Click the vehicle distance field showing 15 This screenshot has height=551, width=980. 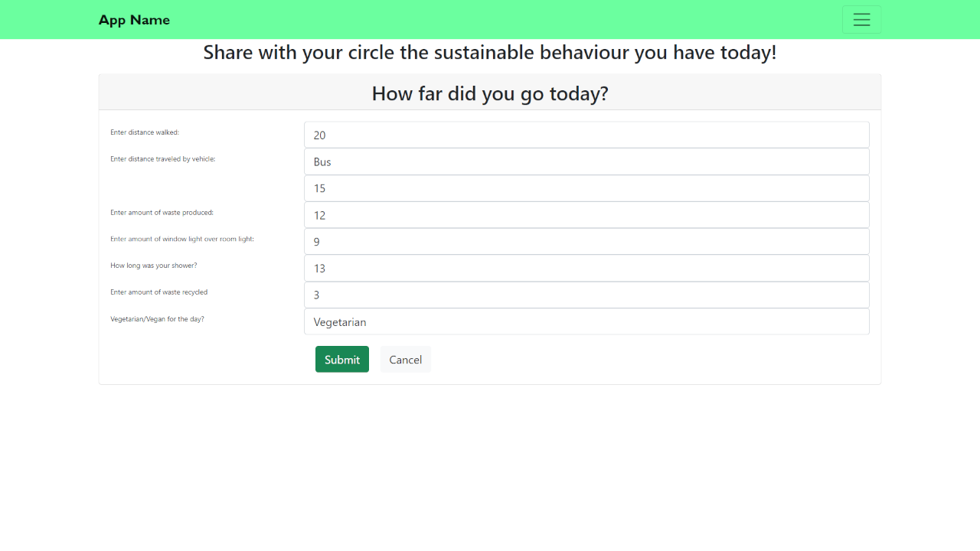(x=586, y=188)
